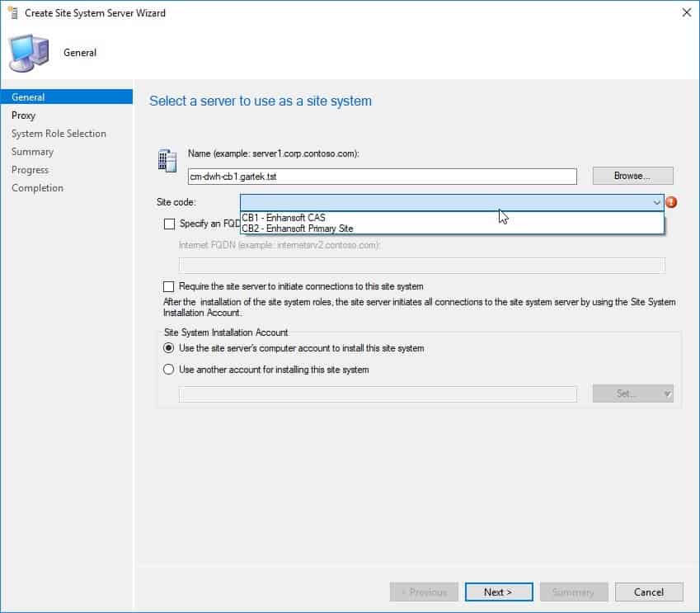
Task: Check Require site server to initiate connections
Action: tap(170, 286)
